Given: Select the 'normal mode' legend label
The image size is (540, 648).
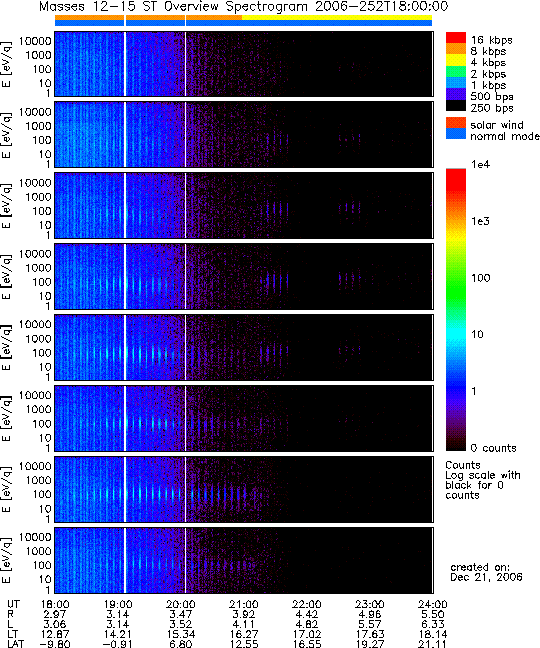Looking at the screenshot, I should [505, 136].
